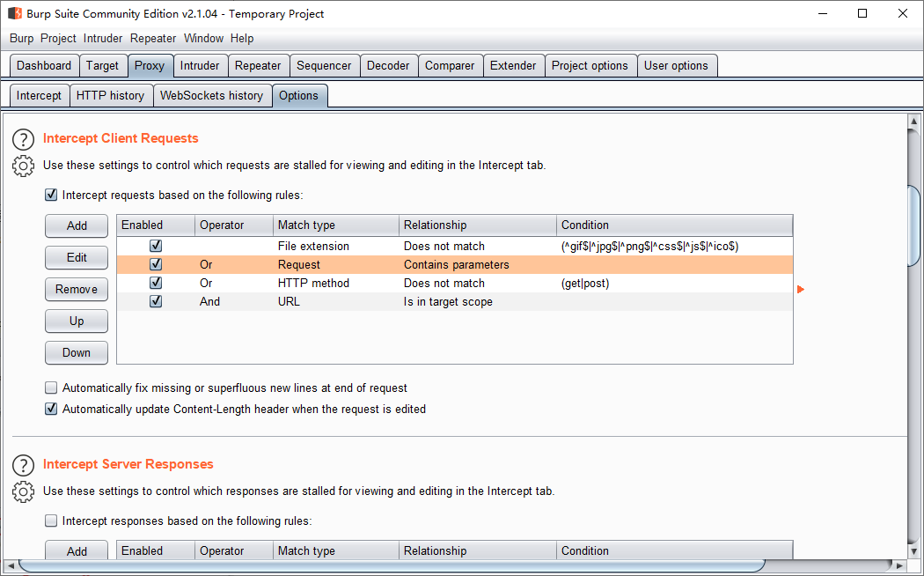This screenshot has height=576, width=924.
Task: Open the Comparer tab
Action: [x=451, y=65]
